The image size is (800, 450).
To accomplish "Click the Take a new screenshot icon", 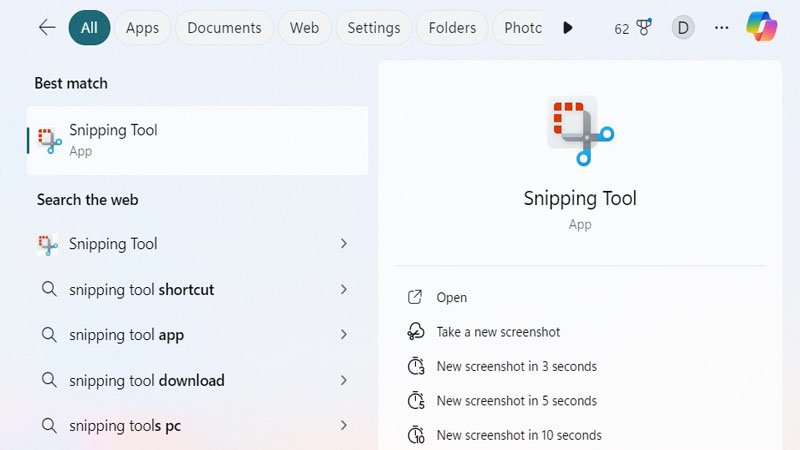I will [x=415, y=332].
